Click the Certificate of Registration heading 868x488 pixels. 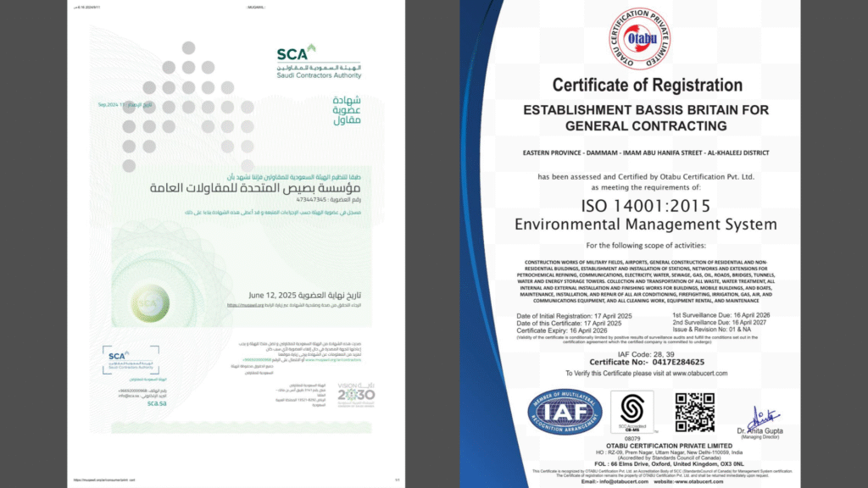tap(647, 85)
